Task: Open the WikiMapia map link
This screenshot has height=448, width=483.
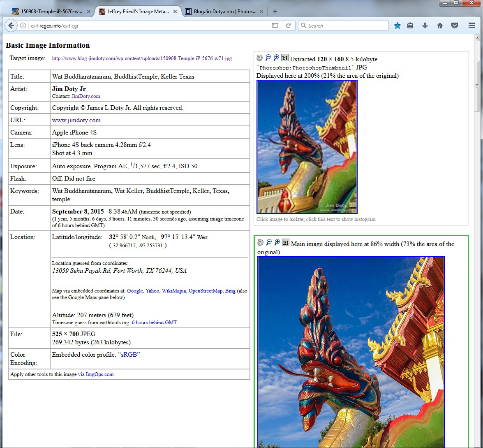Action: tap(174, 291)
